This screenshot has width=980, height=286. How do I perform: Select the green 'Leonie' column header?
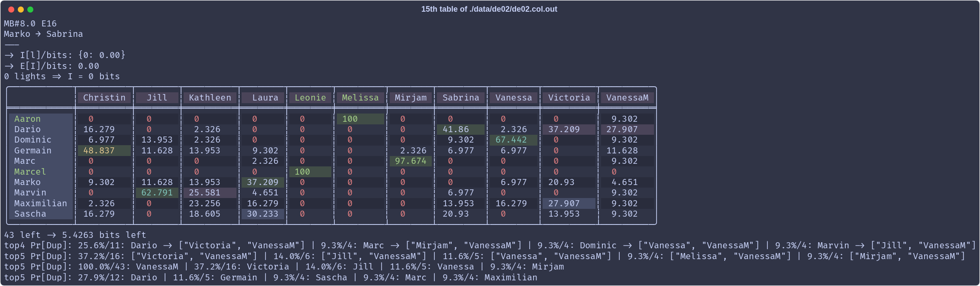coord(310,98)
